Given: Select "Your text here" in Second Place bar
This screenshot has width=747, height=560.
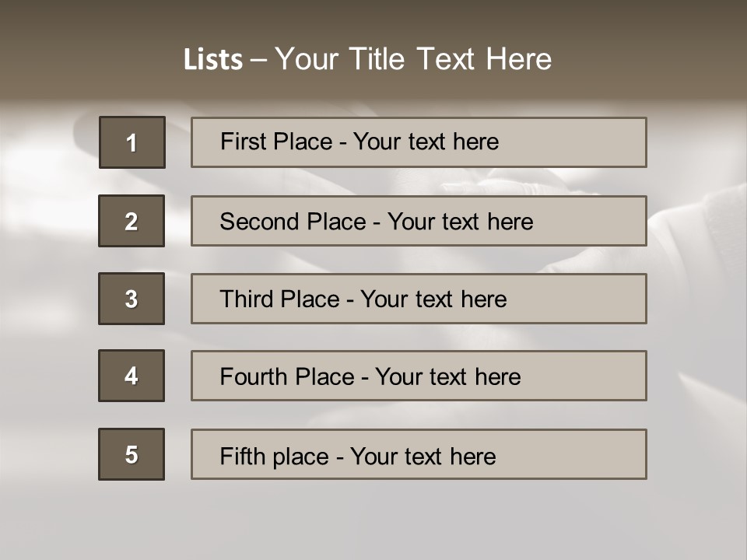Looking at the screenshot, I should coord(460,222).
